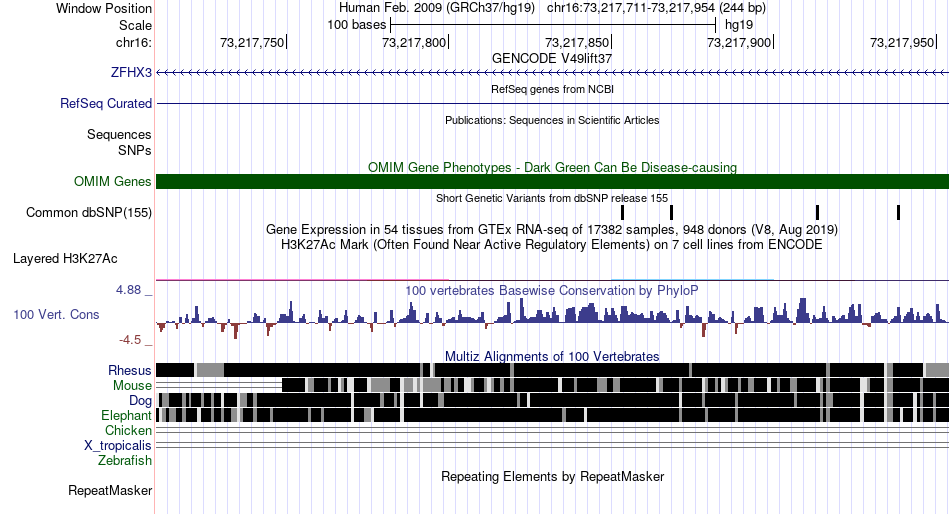Click Short Genetic Variants from dbSNP title
950x514 pixels.
[x=552, y=198]
